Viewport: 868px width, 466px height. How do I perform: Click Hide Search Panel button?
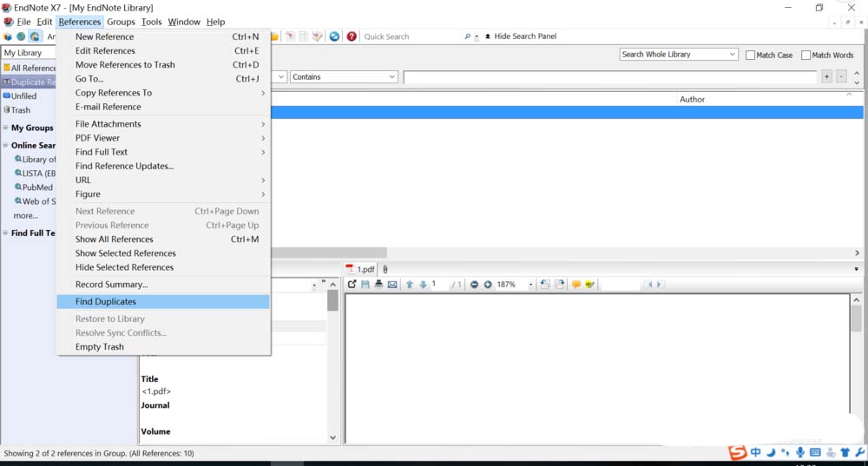coord(520,36)
